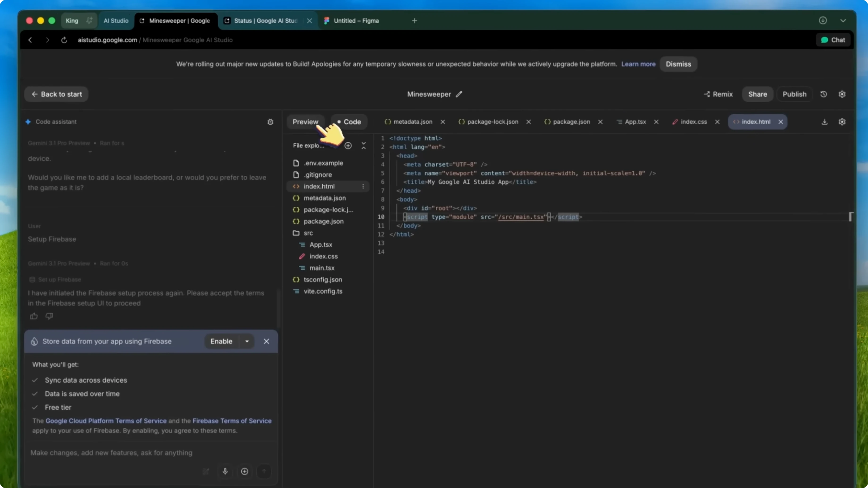Switch to Preview mode

tap(305, 122)
